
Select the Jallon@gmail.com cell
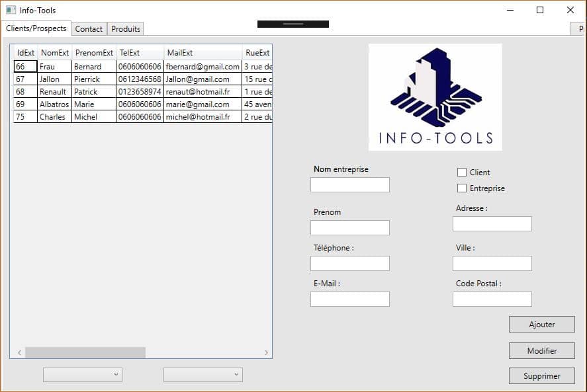203,79
